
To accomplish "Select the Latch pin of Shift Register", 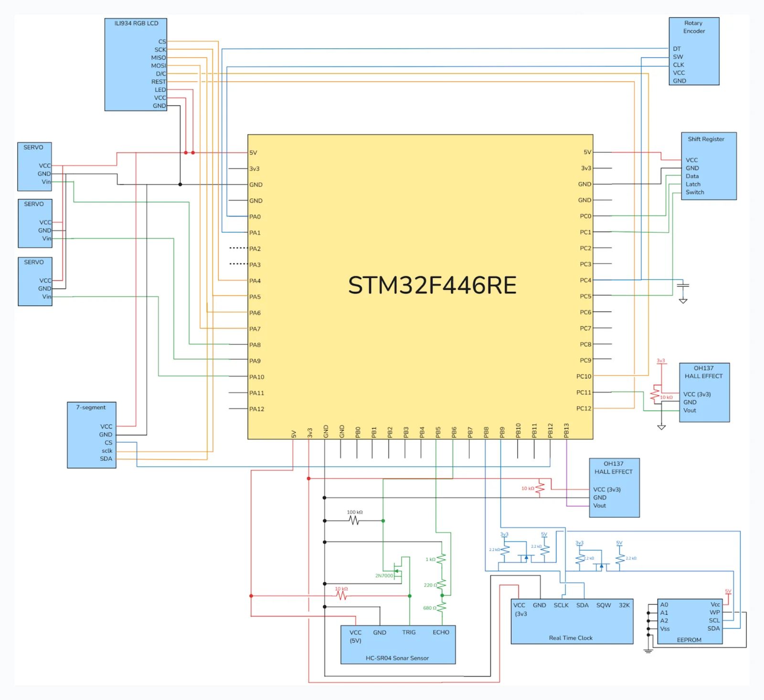I will pyautogui.click(x=693, y=184).
